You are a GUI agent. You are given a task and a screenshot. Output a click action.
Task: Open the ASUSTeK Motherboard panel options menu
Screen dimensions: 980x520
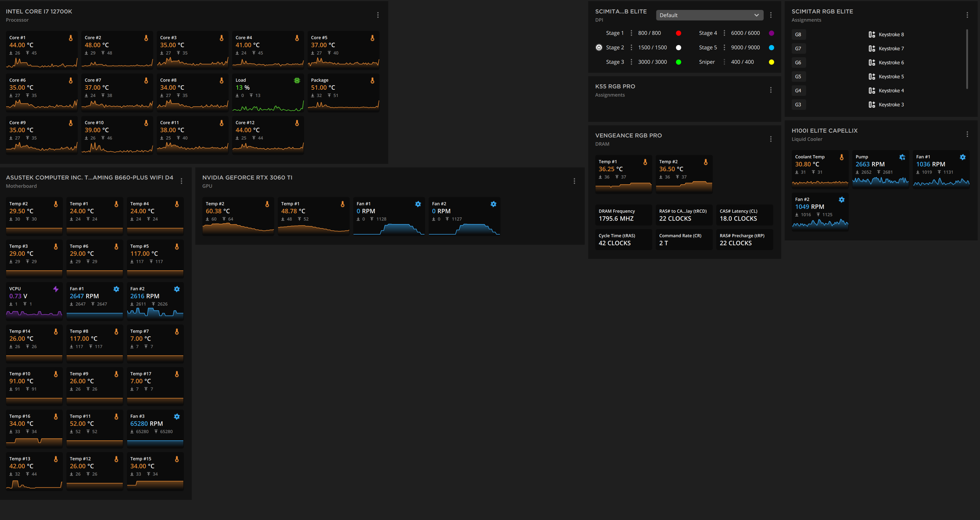182,181
